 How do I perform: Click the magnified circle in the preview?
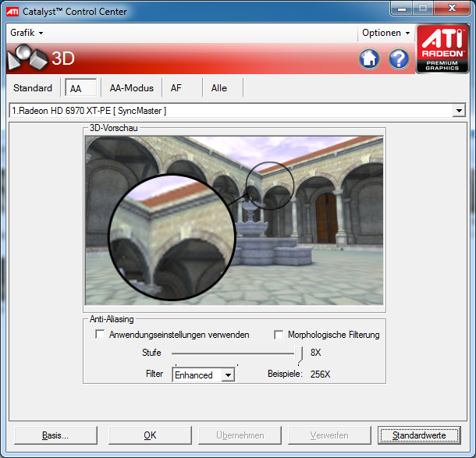click(x=172, y=237)
